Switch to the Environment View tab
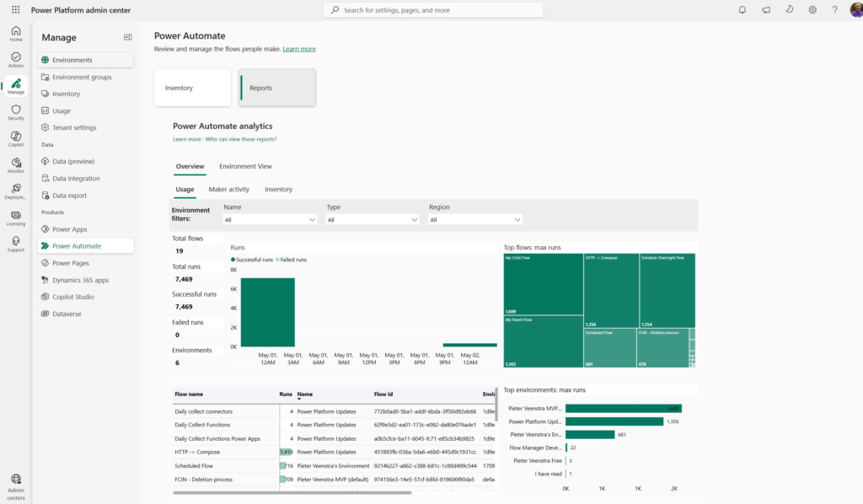Image resolution: width=863 pixels, height=504 pixels. tap(245, 166)
